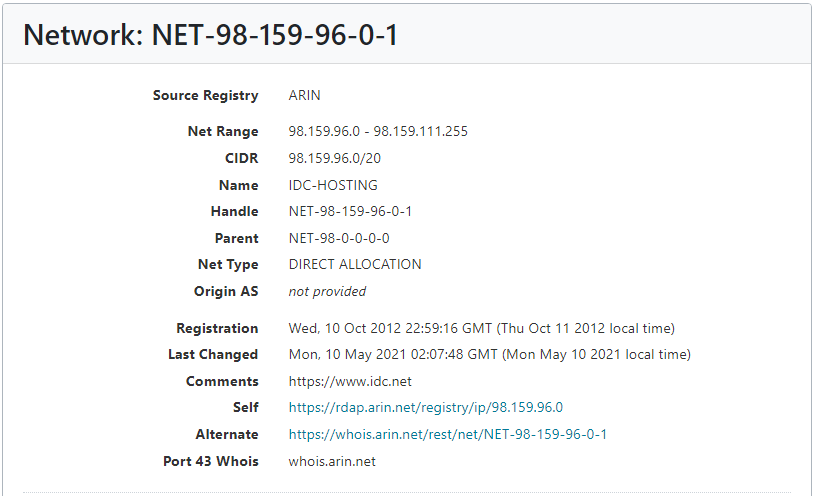Click the Source Registry value ARIN
The height and width of the screenshot is (496, 814).
point(305,95)
